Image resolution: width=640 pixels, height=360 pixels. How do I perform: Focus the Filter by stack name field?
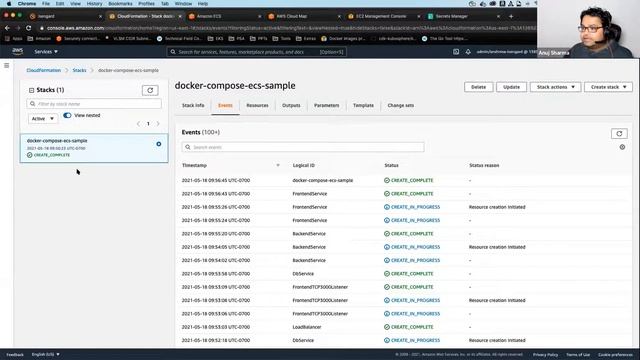94,104
